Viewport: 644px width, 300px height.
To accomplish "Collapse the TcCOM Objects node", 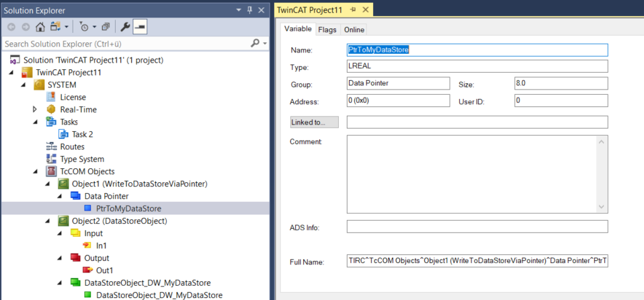I will click(36, 172).
